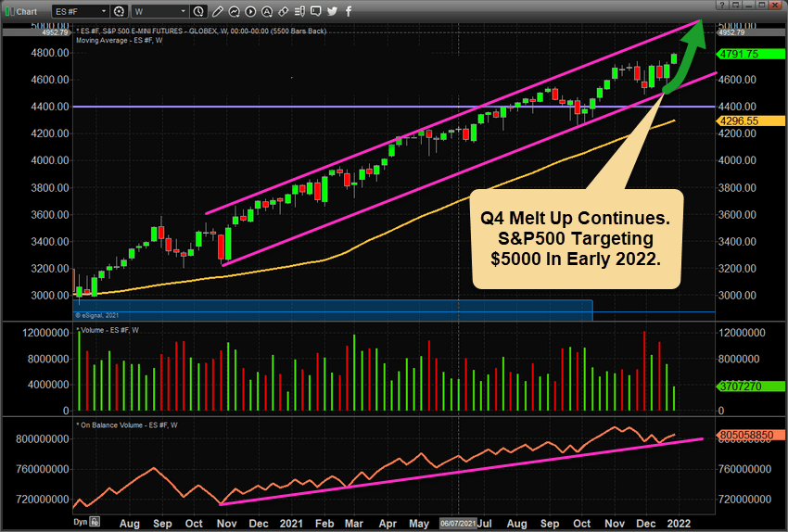788x532 pixels.
Task: Click the eSignal, 2021 copyright text
Action: pos(97,315)
